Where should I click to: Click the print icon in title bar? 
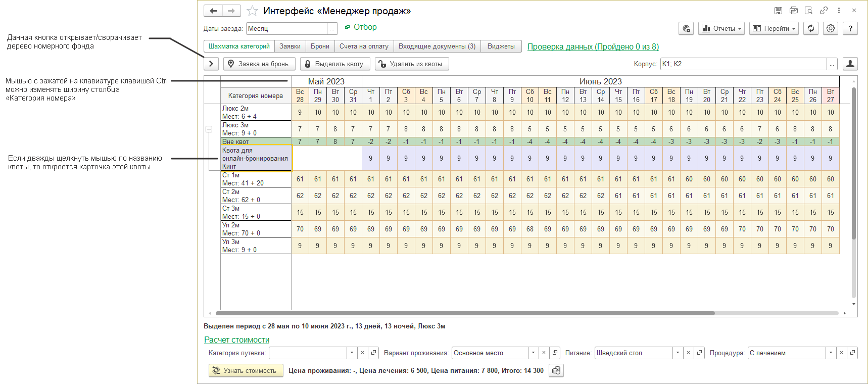pos(794,11)
